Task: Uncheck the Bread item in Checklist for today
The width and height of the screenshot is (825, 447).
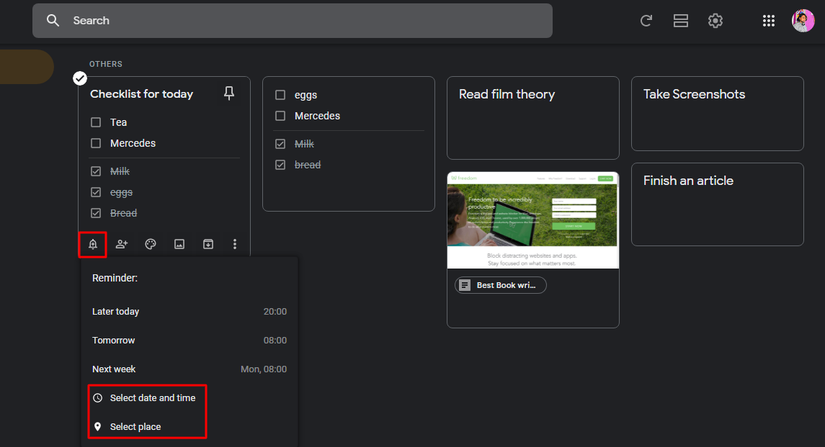Action: pos(96,213)
